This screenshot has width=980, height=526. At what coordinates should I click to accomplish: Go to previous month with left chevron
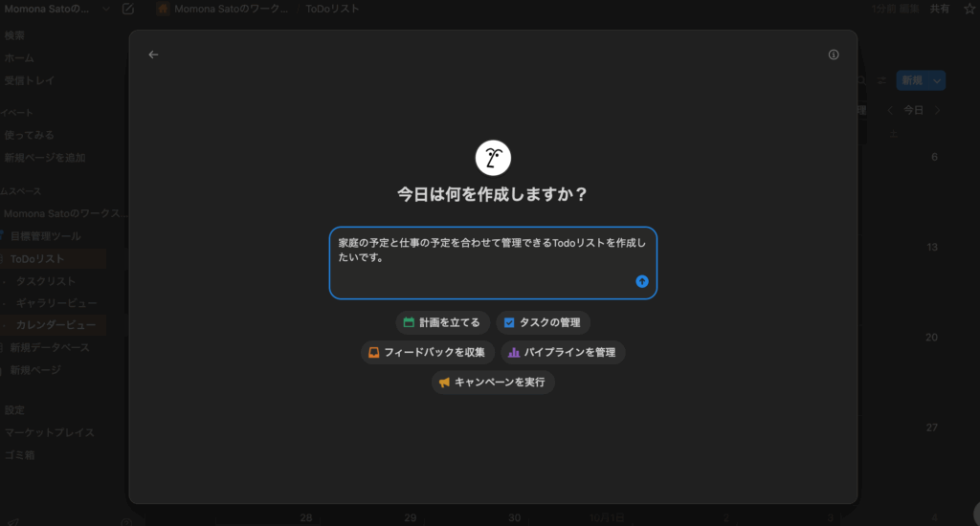point(890,110)
